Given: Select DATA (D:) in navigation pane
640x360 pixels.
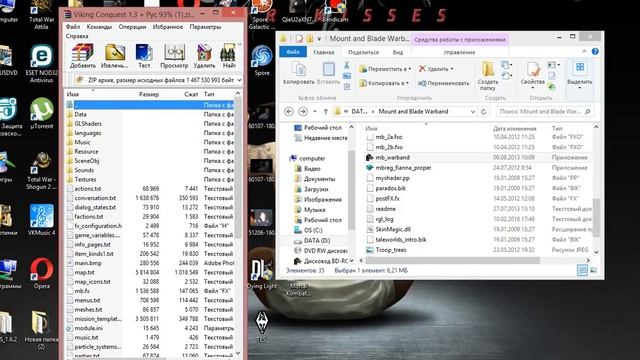Looking at the screenshot, I should [317, 241].
